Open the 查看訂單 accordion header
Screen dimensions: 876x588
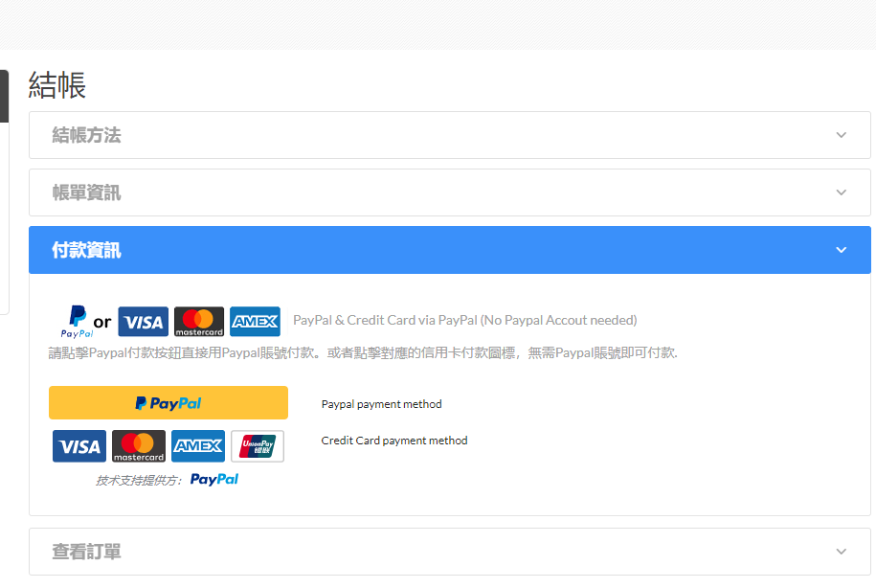[x=450, y=552]
